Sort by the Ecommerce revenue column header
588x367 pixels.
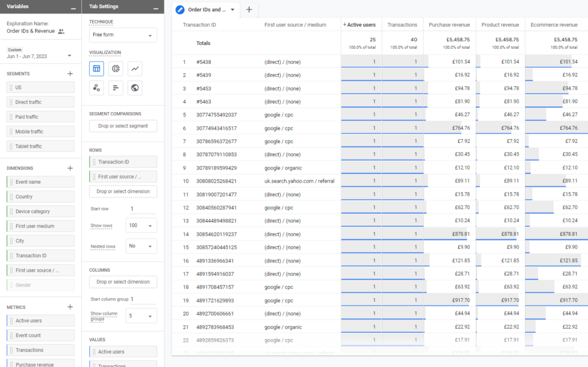(554, 25)
